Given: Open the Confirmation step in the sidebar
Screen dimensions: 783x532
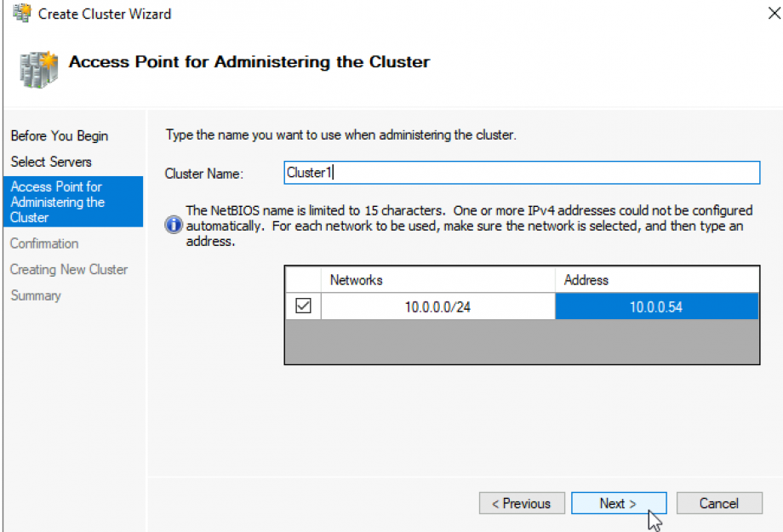Looking at the screenshot, I should click(44, 243).
